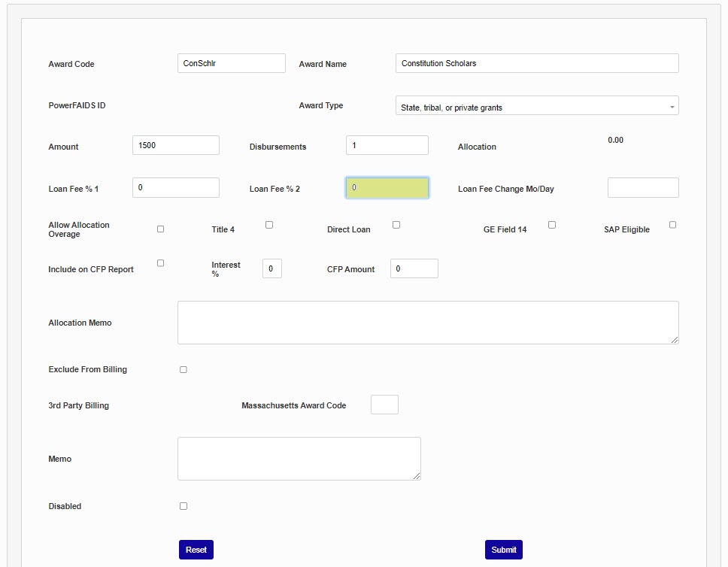Toggle the Exclude From Billing checkbox
The height and width of the screenshot is (567, 728).
click(184, 370)
